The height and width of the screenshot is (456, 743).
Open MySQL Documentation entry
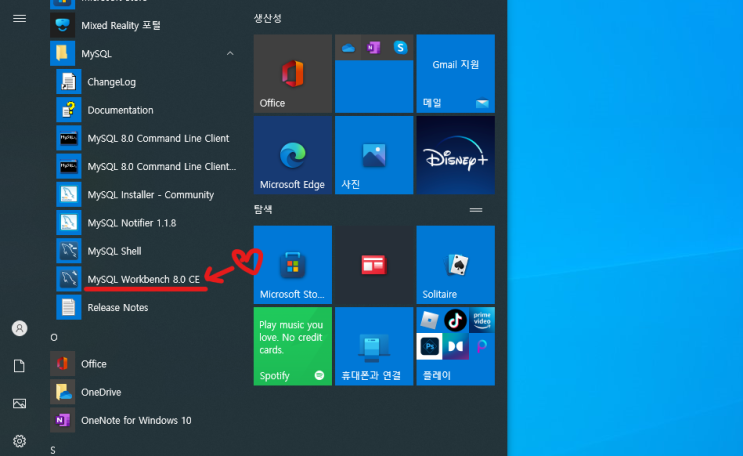point(145,110)
